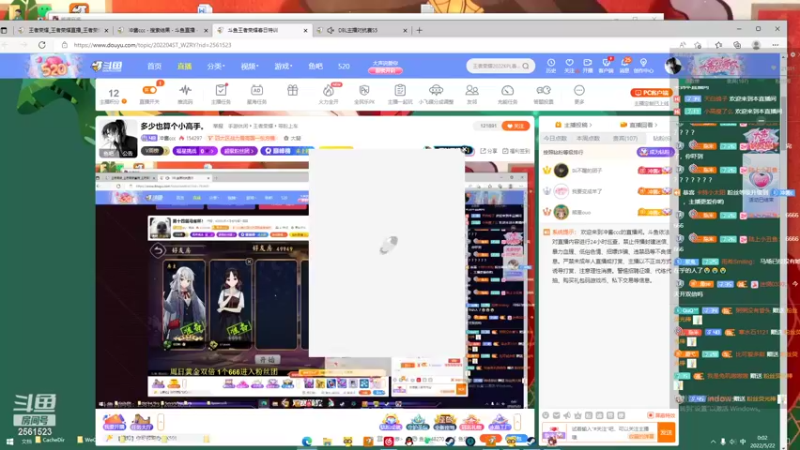The height and width of the screenshot is (450, 800).
Task: Open the waveform stream code icon
Action: tap(185, 90)
